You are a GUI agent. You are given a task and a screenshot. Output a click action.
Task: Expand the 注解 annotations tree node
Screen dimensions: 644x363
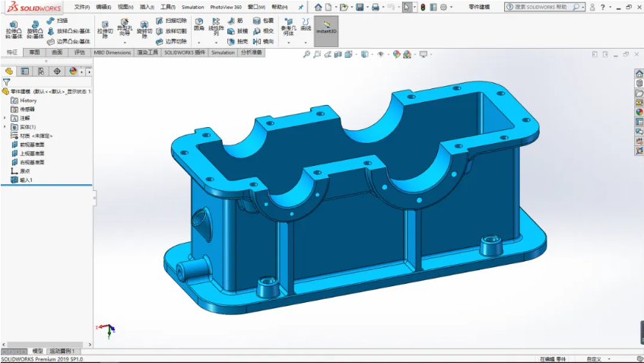click(x=5, y=118)
